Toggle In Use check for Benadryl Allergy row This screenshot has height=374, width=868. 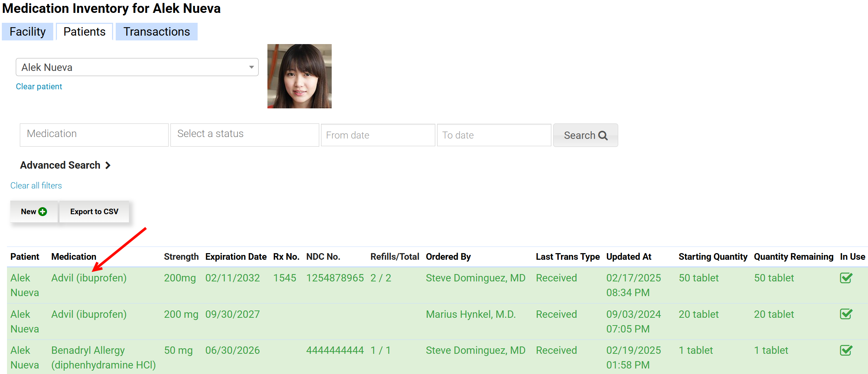point(846,350)
